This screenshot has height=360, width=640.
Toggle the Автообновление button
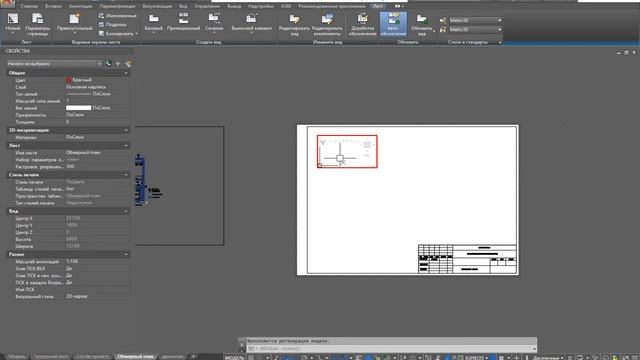click(x=393, y=24)
